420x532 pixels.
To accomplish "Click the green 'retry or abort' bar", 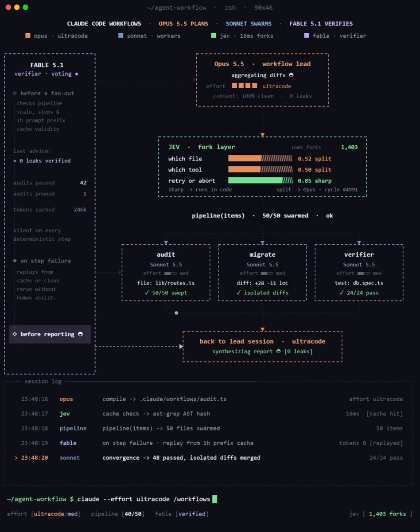I will point(261,180).
